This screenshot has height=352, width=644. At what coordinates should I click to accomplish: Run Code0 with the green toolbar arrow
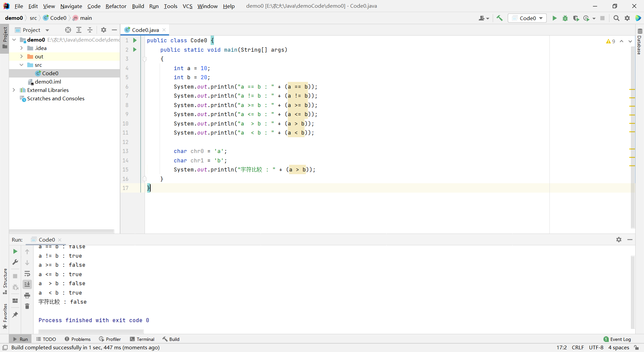point(554,18)
